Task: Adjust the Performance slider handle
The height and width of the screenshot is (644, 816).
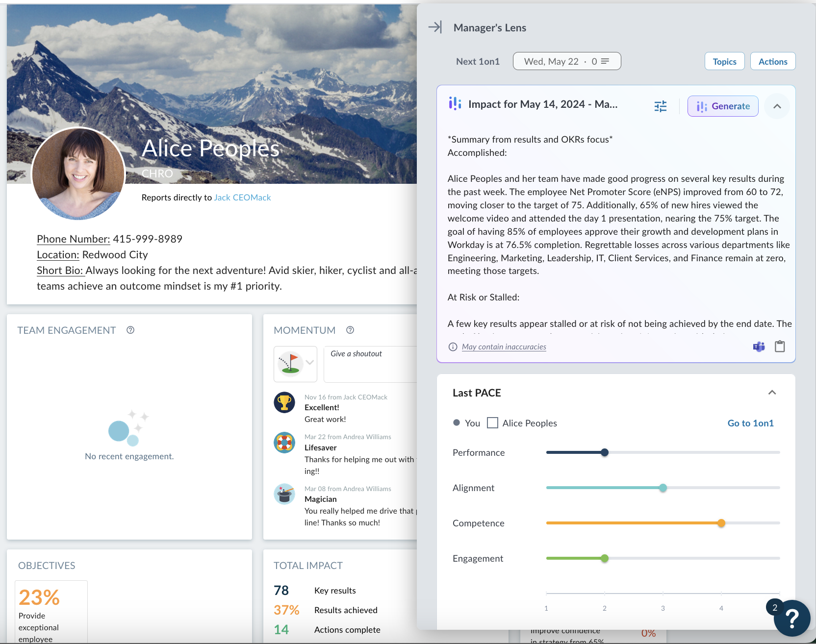Action: 605,452
